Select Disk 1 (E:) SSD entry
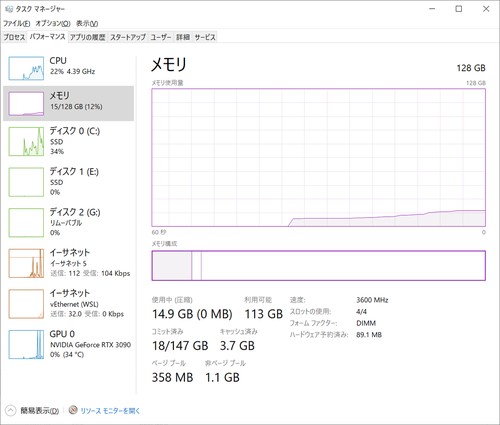This screenshot has width=500, height=425. click(68, 182)
